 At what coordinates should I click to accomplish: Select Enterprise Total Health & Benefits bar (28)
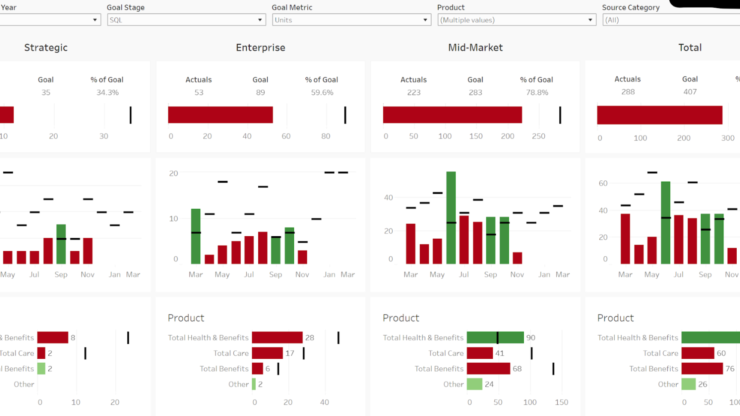point(277,338)
